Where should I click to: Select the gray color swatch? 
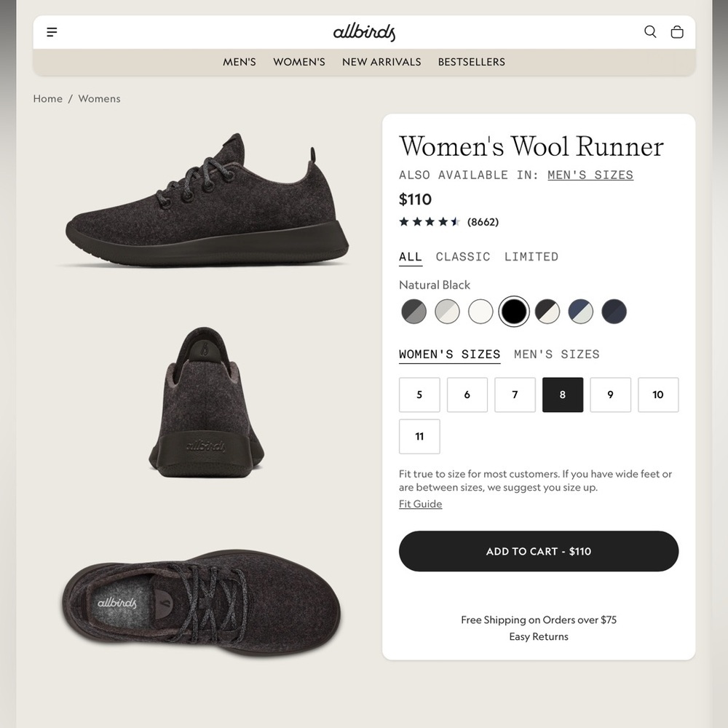point(414,312)
